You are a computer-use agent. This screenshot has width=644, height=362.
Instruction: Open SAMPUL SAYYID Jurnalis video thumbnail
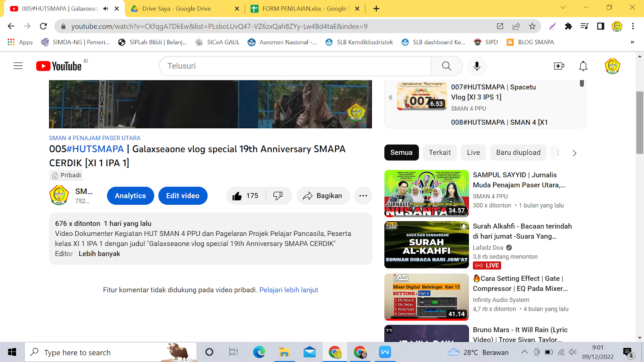427,193
